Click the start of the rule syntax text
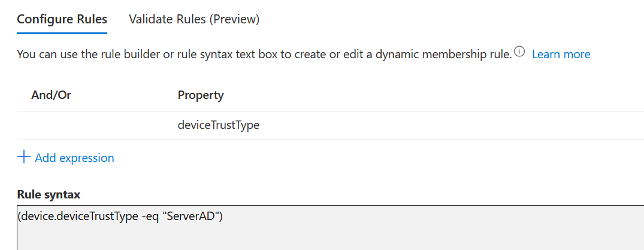This screenshot has width=644, height=250. pos(19,216)
